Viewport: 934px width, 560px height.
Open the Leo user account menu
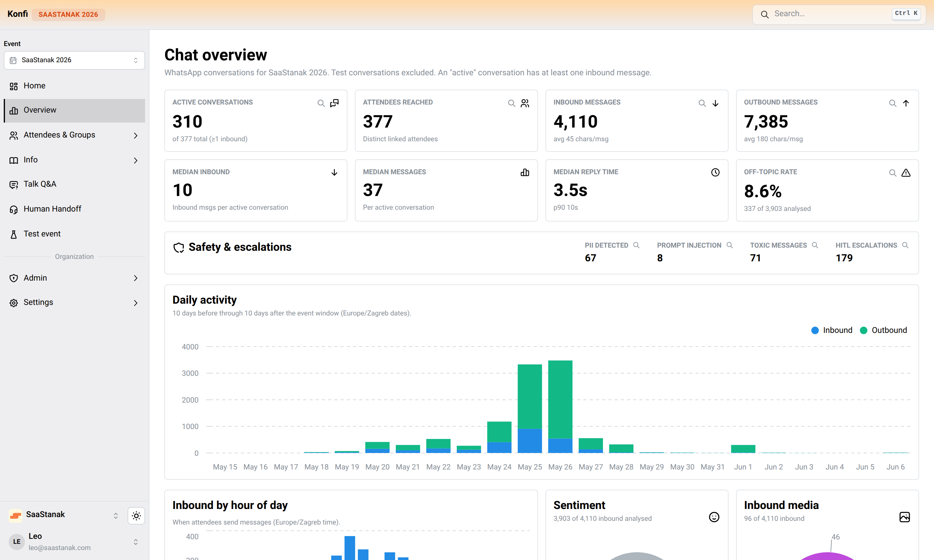click(74, 542)
